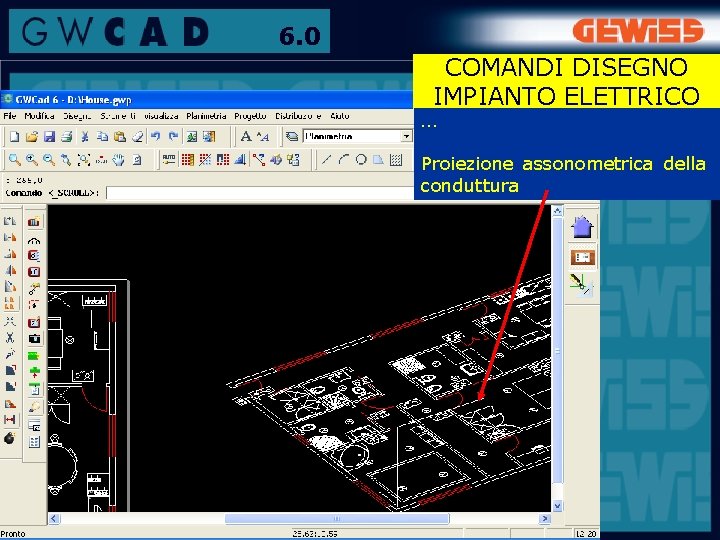Click the horizontal scrollbar left arrow
This screenshot has height=540, width=720.
coord(54,518)
